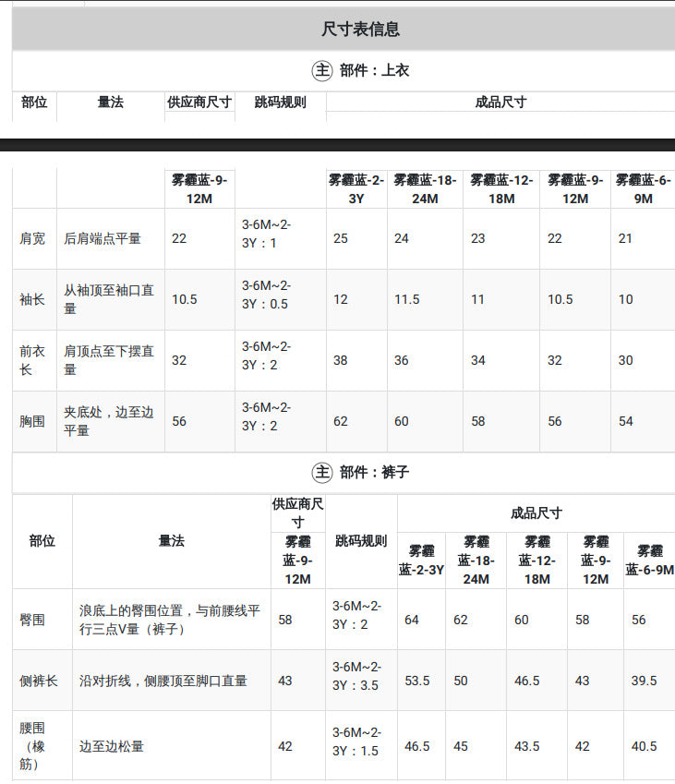Click the 53.5 value in 侧裤长 row
Viewport: 675px width, 784px height.
coord(417,681)
